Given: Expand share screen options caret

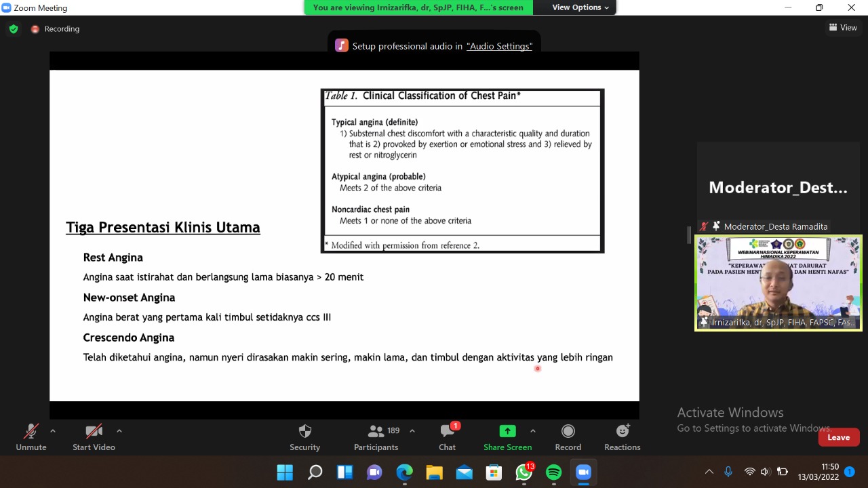Looking at the screenshot, I should point(532,430).
